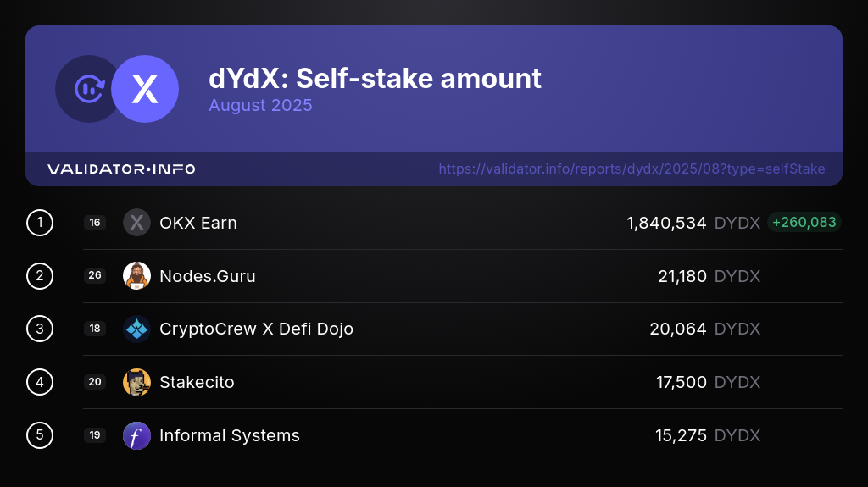Click the Nodes.Guru bearded avatar icon

136,276
